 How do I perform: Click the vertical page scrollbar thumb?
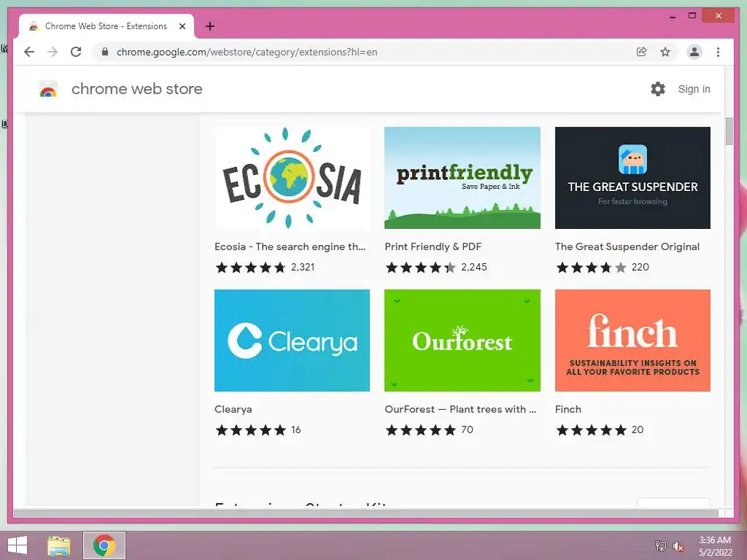point(729,131)
